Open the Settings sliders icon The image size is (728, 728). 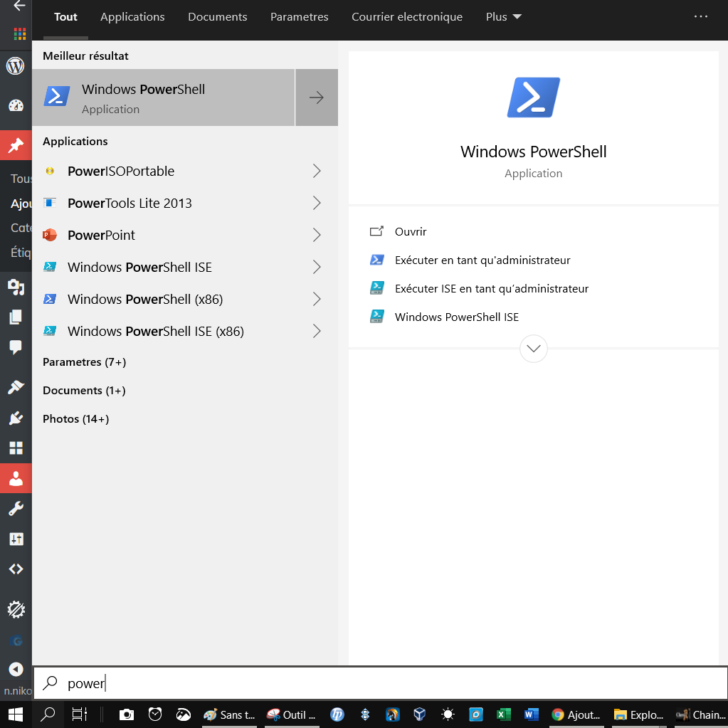16,539
